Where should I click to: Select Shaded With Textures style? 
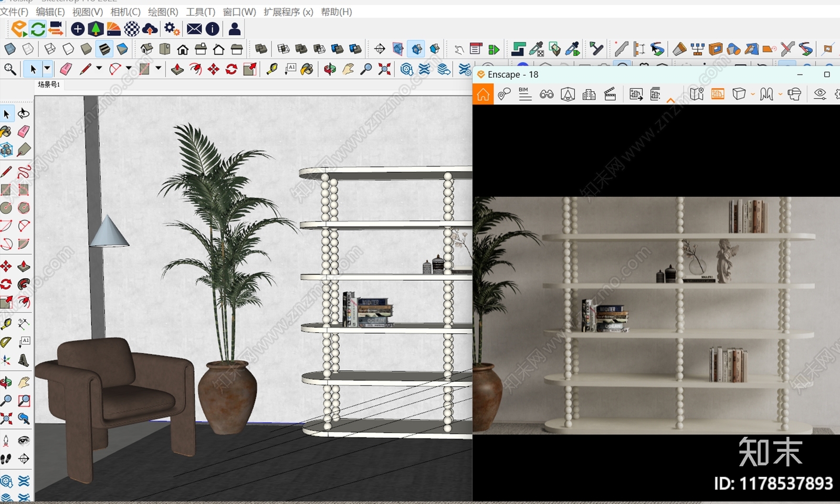104,49
